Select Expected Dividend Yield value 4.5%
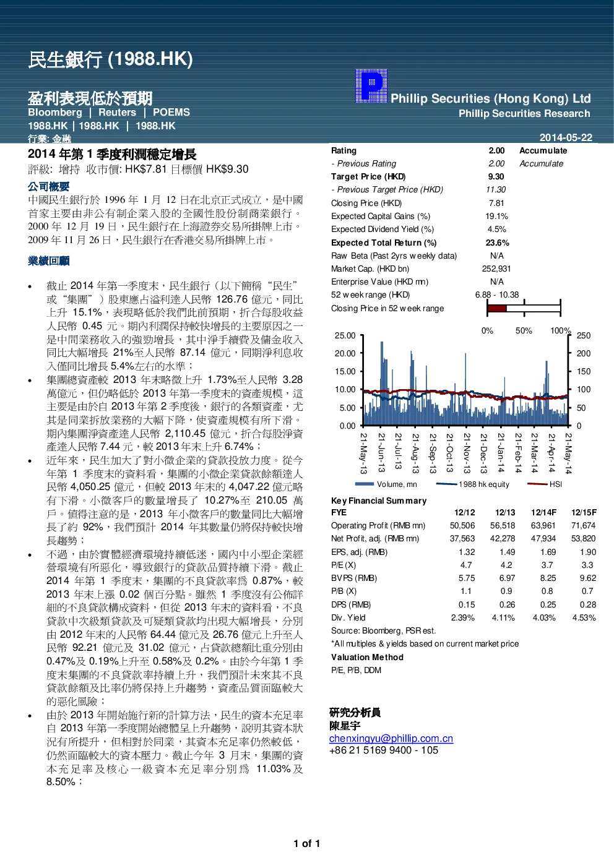This screenshot has width=614, height=868. pos(496,229)
